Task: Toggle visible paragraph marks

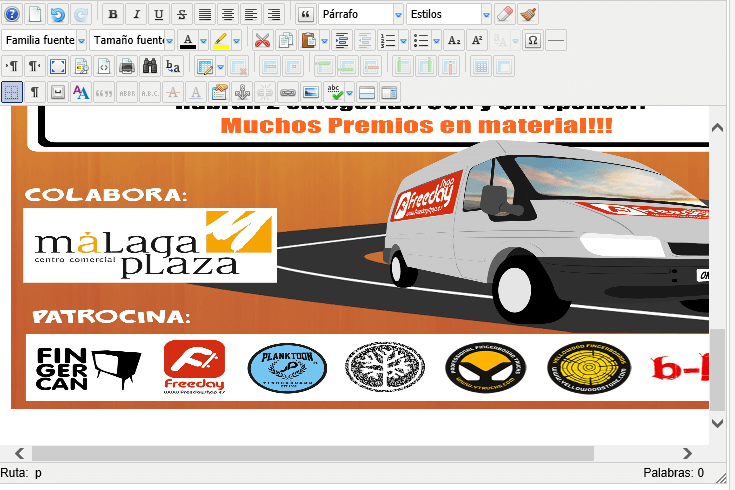Action: click(35, 92)
